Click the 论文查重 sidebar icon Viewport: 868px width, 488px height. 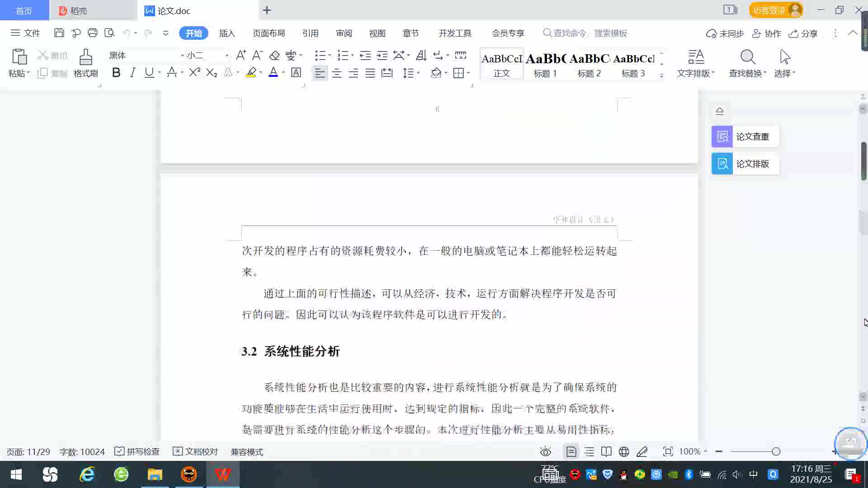(722, 136)
